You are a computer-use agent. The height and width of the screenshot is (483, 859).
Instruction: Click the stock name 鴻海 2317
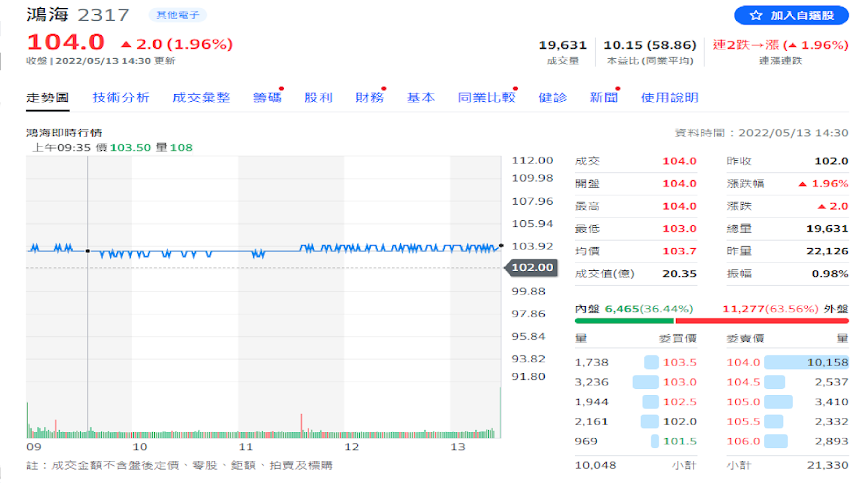pos(78,15)
